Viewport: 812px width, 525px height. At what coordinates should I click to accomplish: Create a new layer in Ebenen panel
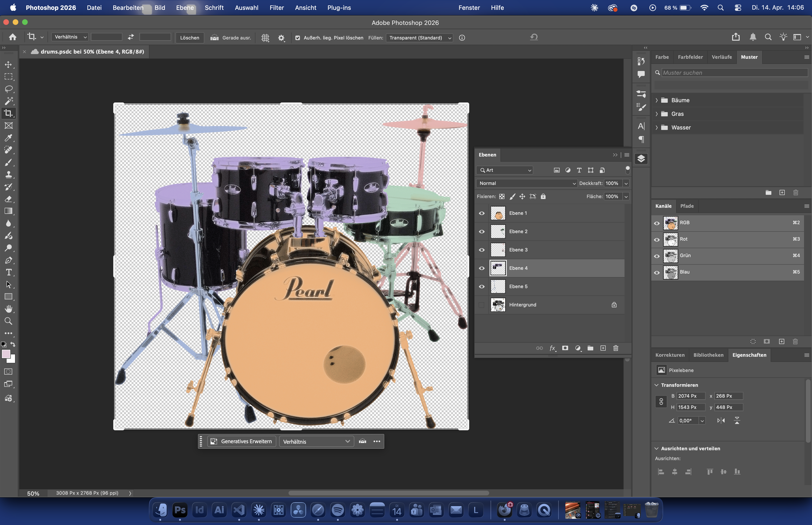pos(603,348)
